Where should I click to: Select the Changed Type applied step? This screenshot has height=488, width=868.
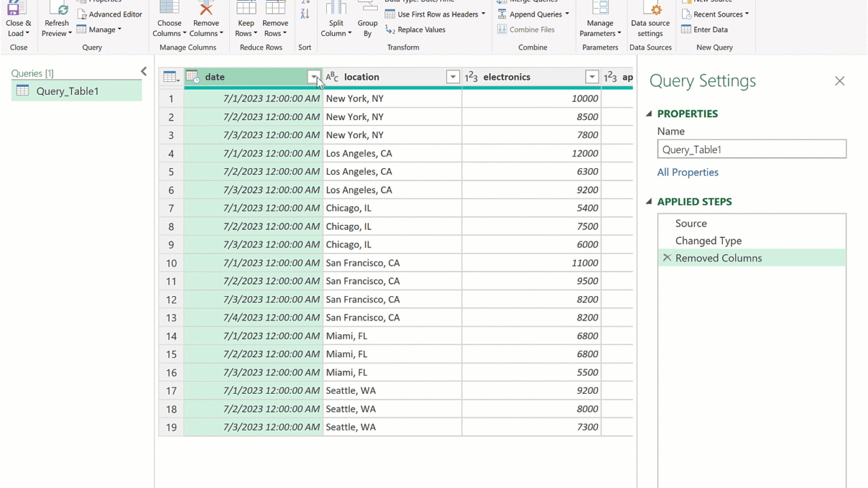(708, 241)
